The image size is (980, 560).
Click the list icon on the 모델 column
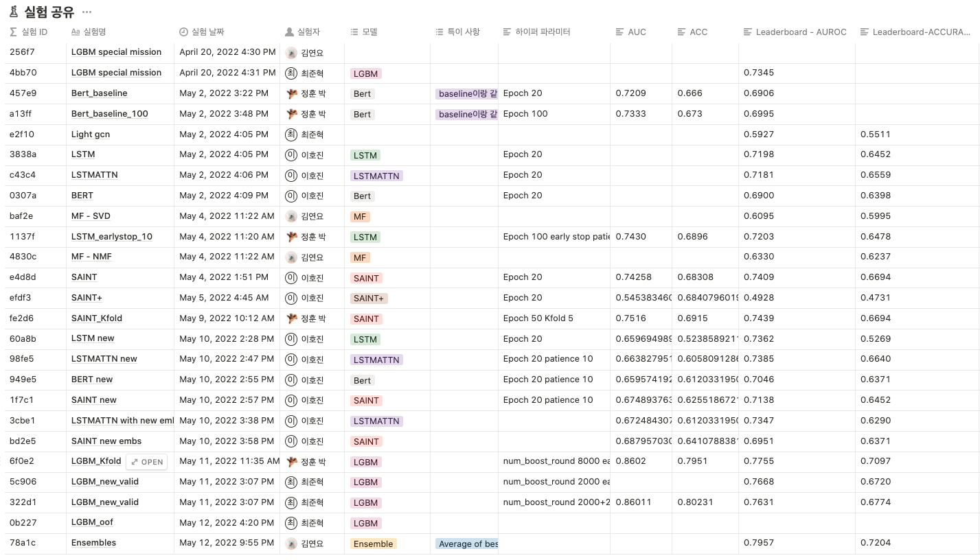click(x=353, y=32)
